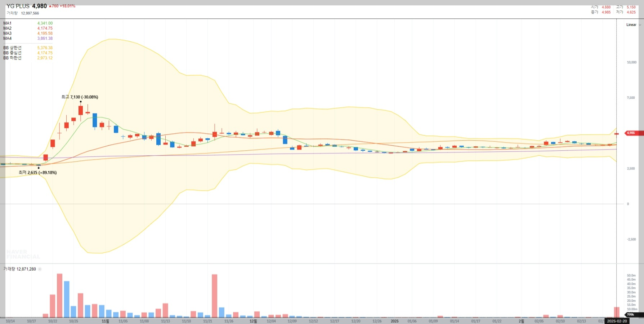Click the 12월 month axis label
Viewport: 644px width, 324px height.
coord(253,321)
